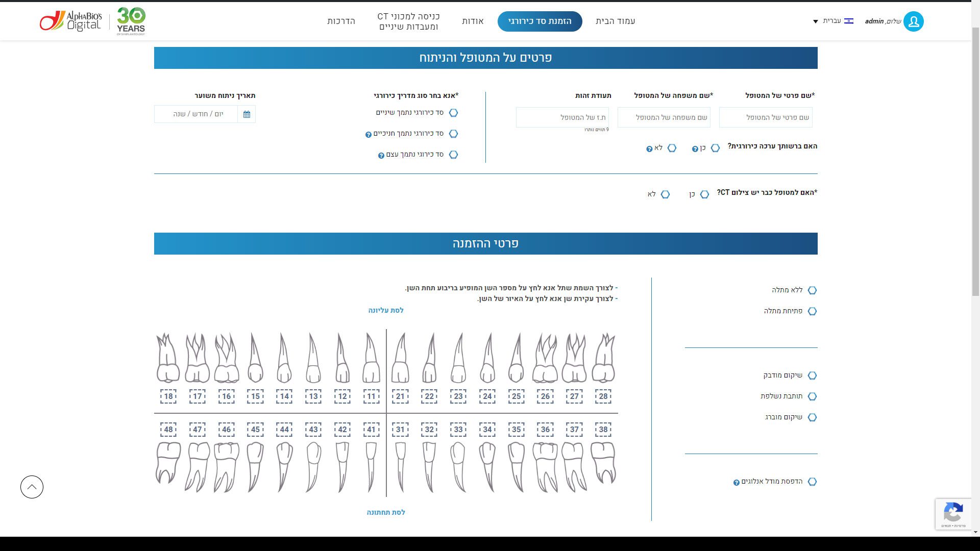The height and width of the screenshot is (551, 980).
Task: Click the patient first name input field
Action: [x=765, y=117]
